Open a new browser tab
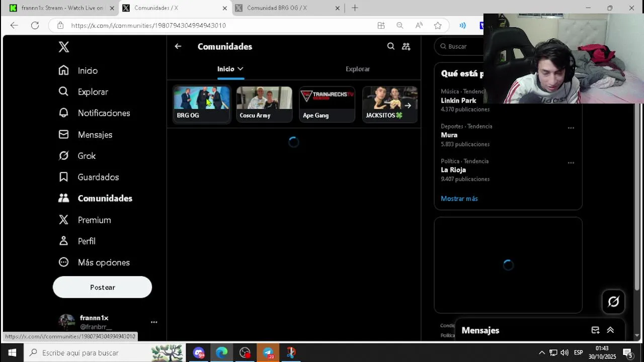Screen dimensions: 644x362 click(355, 8)
